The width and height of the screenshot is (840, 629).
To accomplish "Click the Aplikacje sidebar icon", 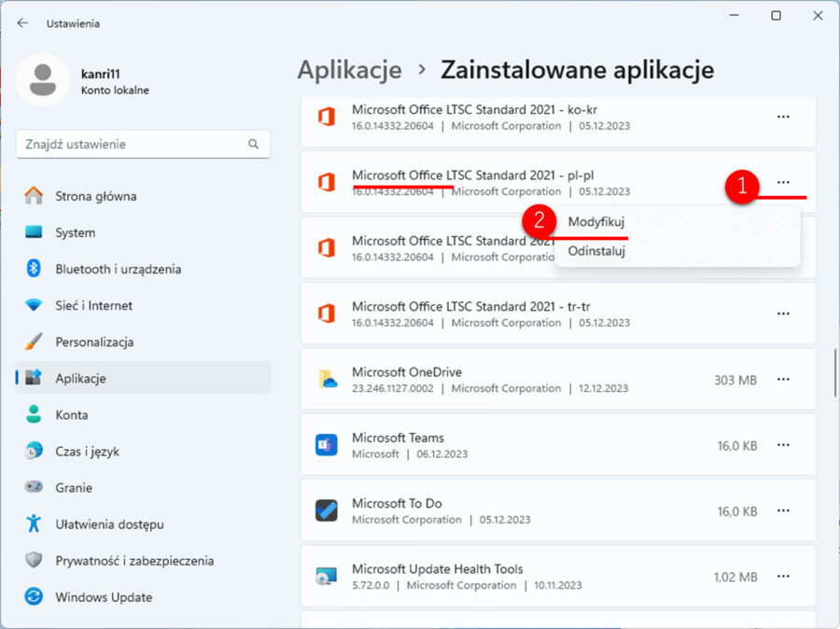I will [x=34, y=378].
